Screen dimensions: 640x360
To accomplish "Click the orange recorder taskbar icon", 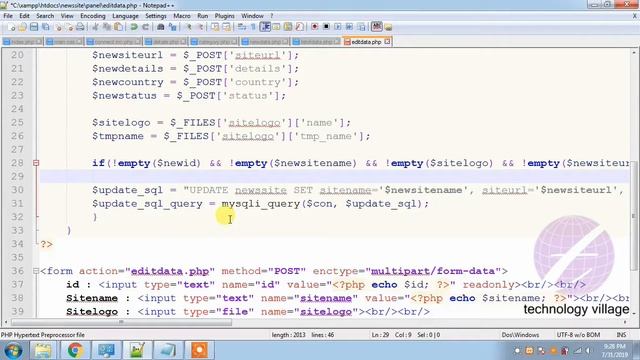I will (199, 350).
